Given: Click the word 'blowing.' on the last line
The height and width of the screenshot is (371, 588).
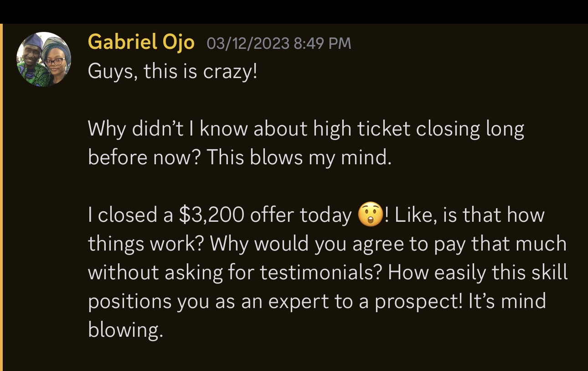Looking at the screenshot, I should pos(125,330).
